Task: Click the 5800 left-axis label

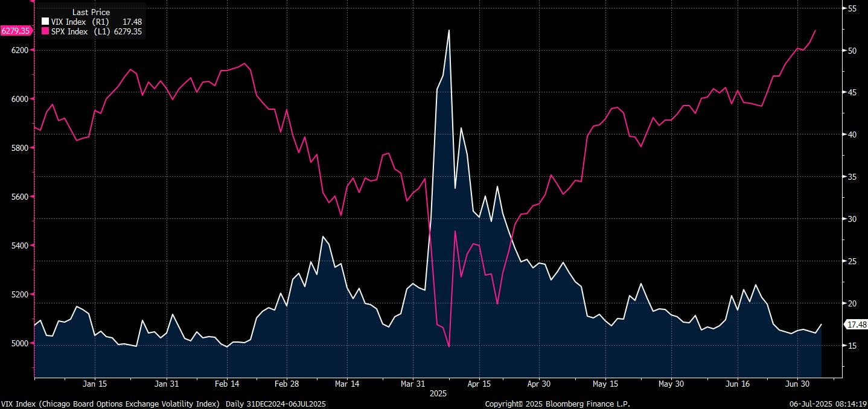Action: pyautogui.click(x=19, y=147)
